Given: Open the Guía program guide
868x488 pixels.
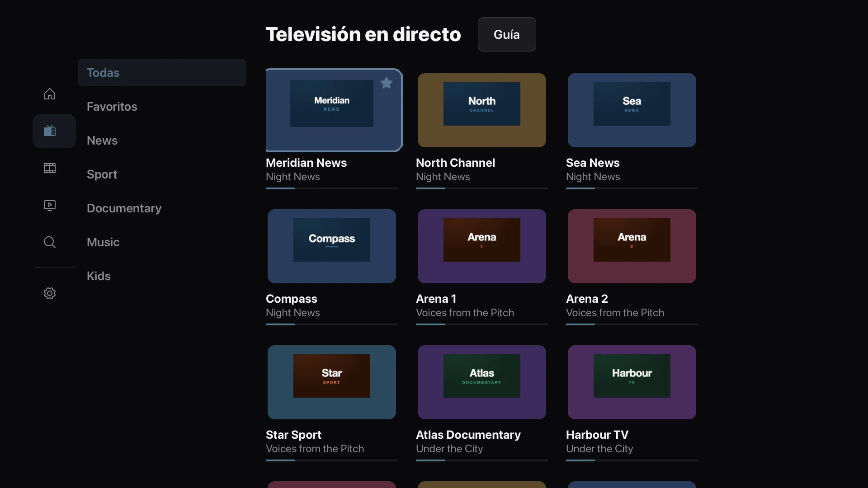Looking at the screenshot, I should [x=507, y=34].
